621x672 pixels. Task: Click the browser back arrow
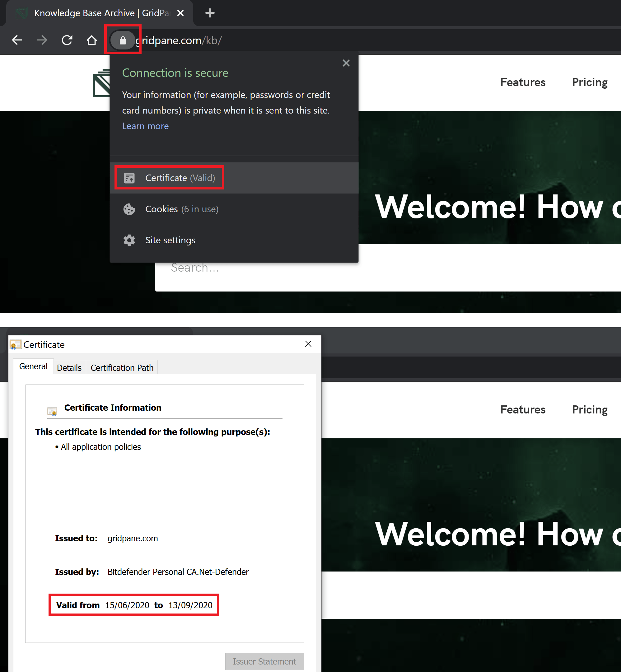(17, 40)
